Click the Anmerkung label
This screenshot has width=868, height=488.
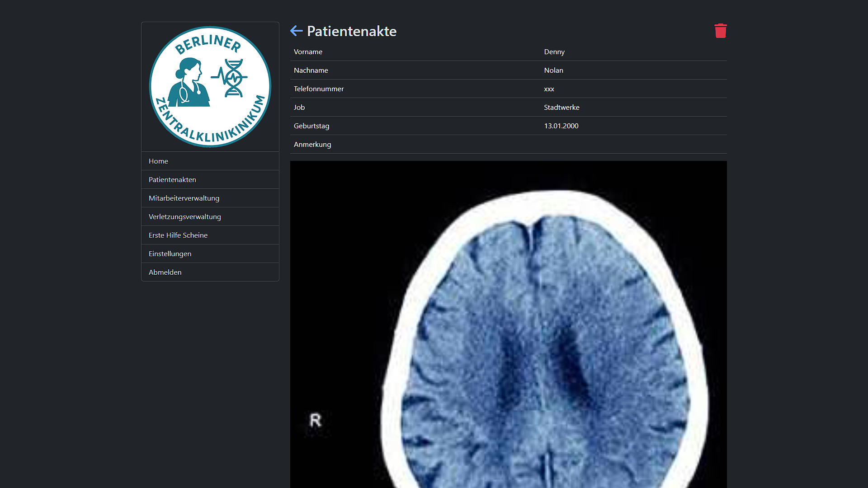pos(312,144)
